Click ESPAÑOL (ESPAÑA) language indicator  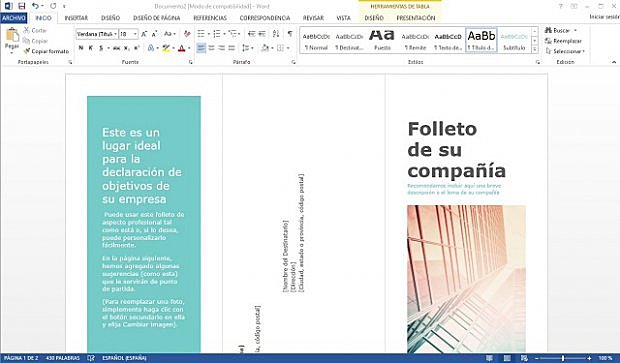point(124,358)
